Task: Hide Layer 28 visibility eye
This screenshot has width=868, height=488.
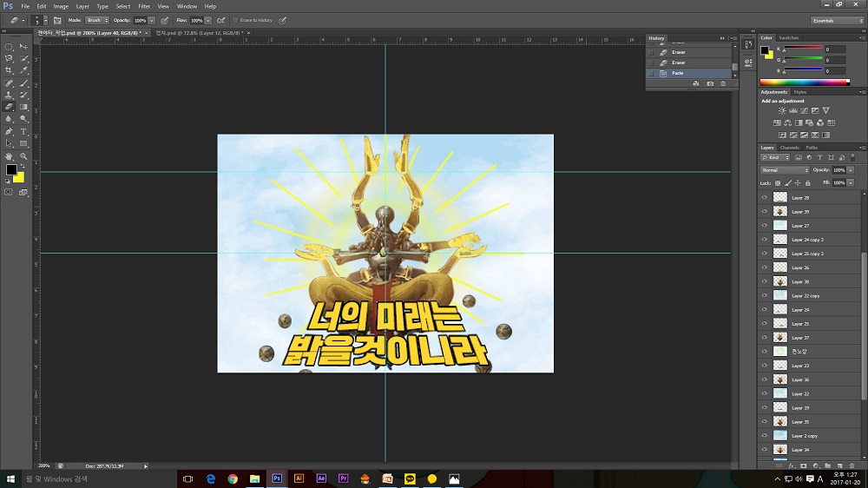Action: [x=765, y=197]
